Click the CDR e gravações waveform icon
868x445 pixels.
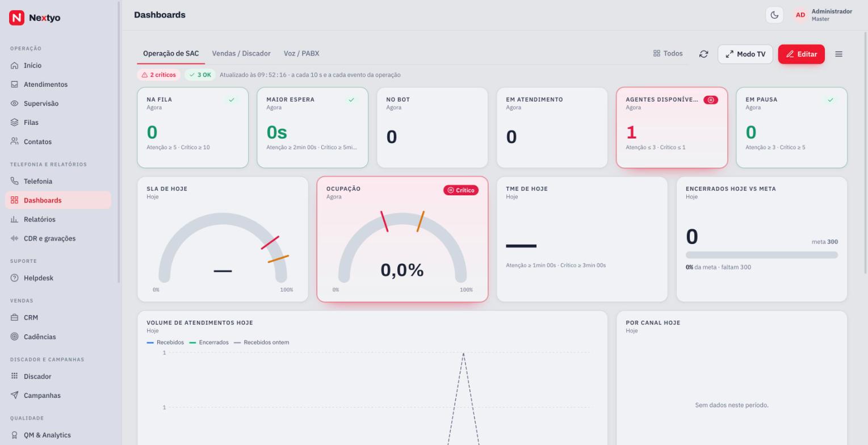(14, 238)
